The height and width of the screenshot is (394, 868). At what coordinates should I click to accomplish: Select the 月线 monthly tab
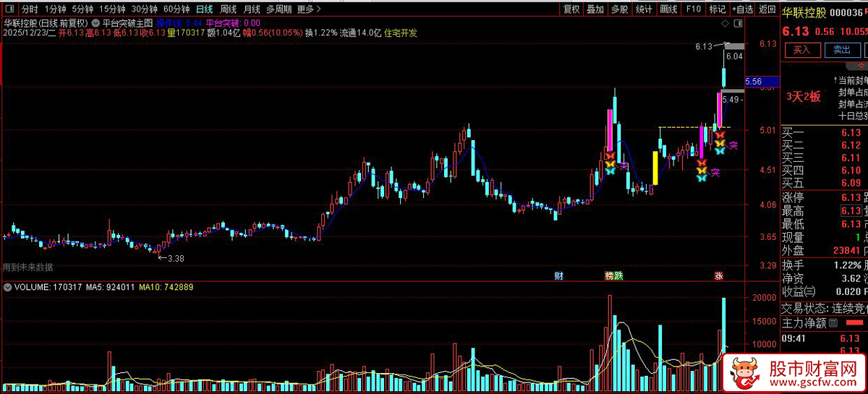252,9
